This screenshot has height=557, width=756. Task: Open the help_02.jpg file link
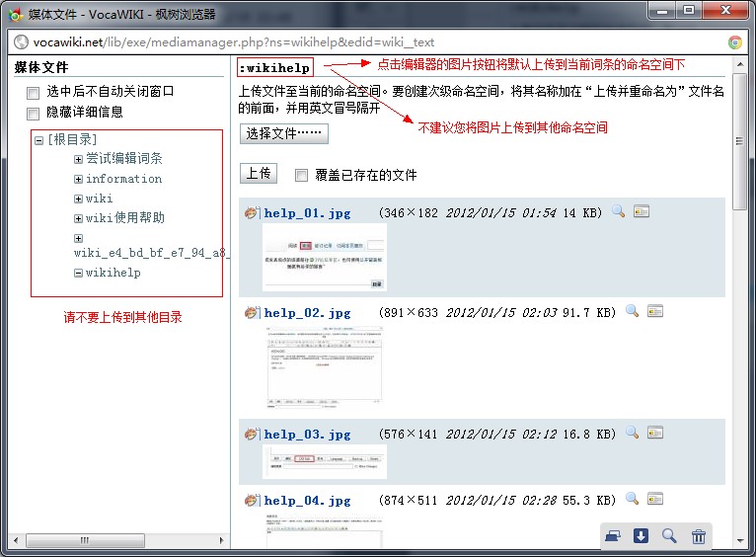[307, 312]
